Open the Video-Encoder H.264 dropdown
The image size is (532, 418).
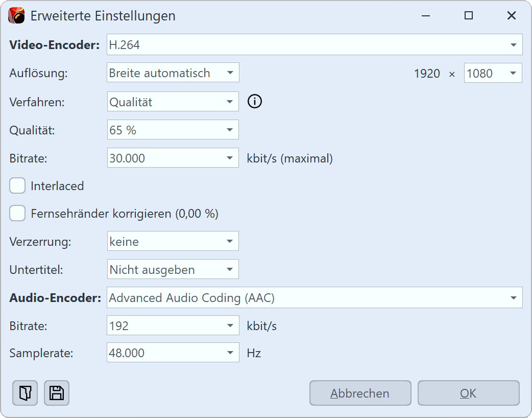[x=314, y=45]
